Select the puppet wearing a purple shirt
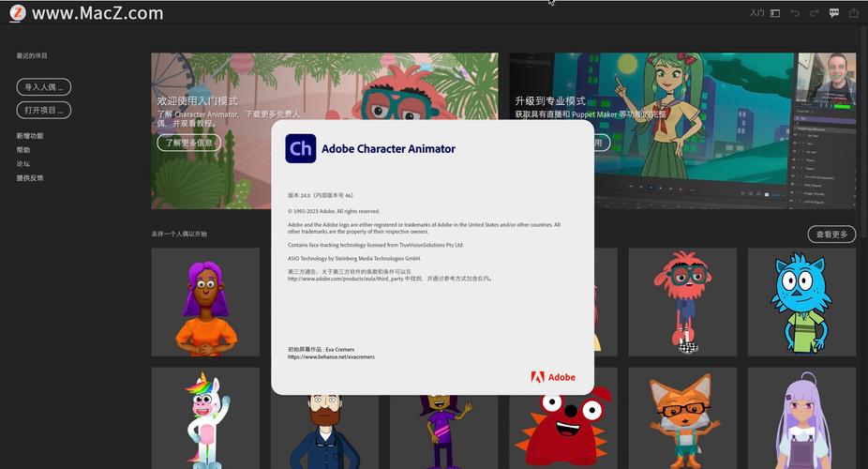The image size is (868, 469). [444, 431]
